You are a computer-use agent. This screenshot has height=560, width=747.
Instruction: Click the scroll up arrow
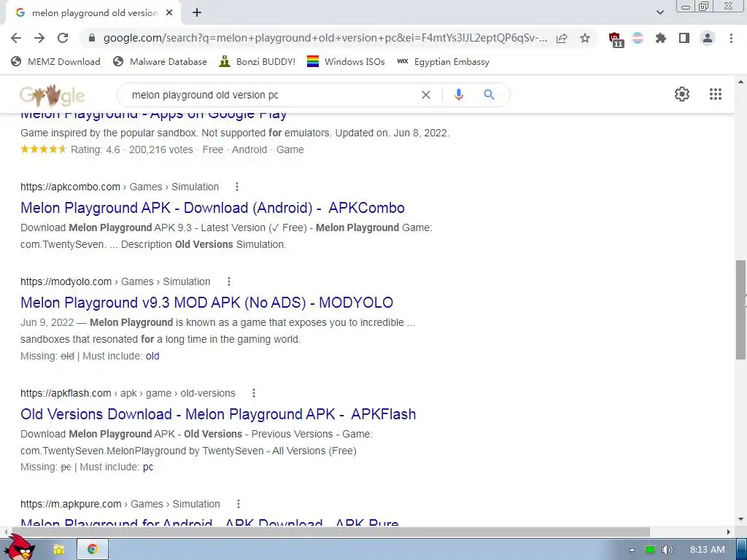740,82
